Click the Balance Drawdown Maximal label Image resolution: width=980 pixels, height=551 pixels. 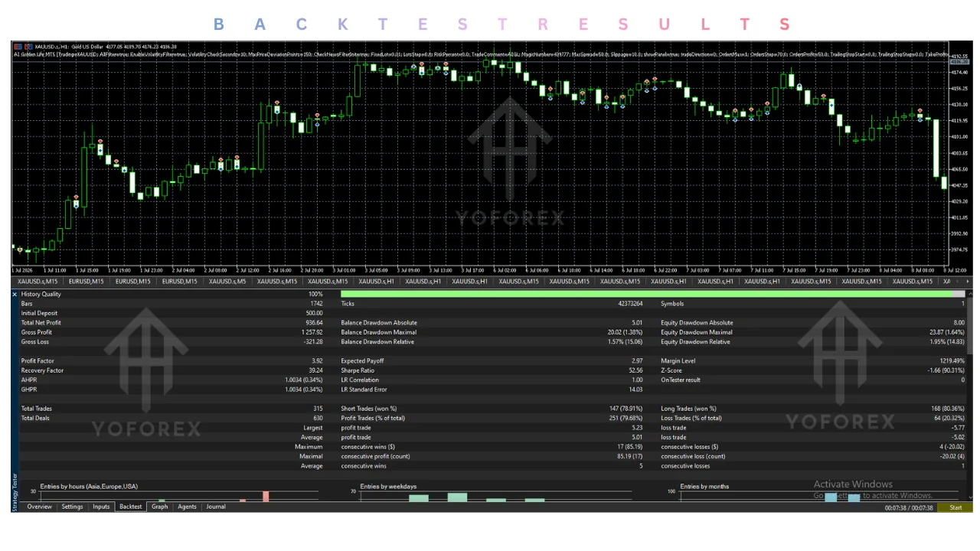tap(379, 332)
